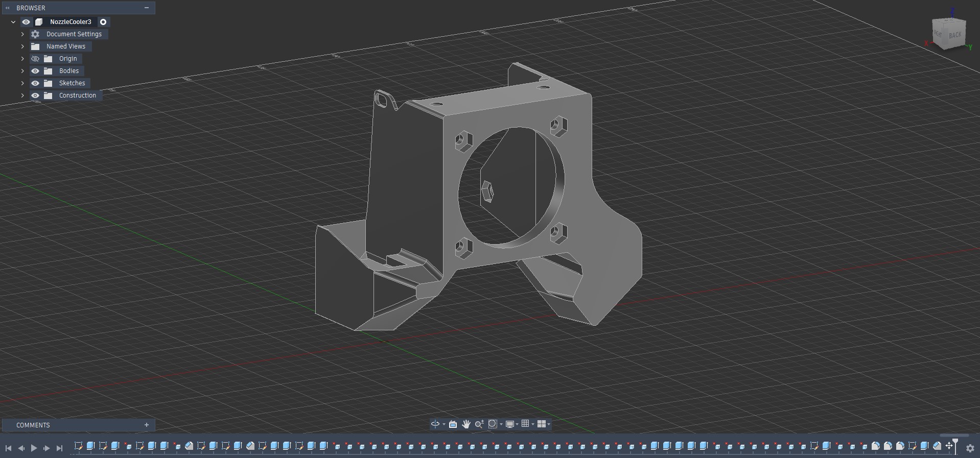
Task: Step back one timeline feature
Action: click(x=21, y=448)
